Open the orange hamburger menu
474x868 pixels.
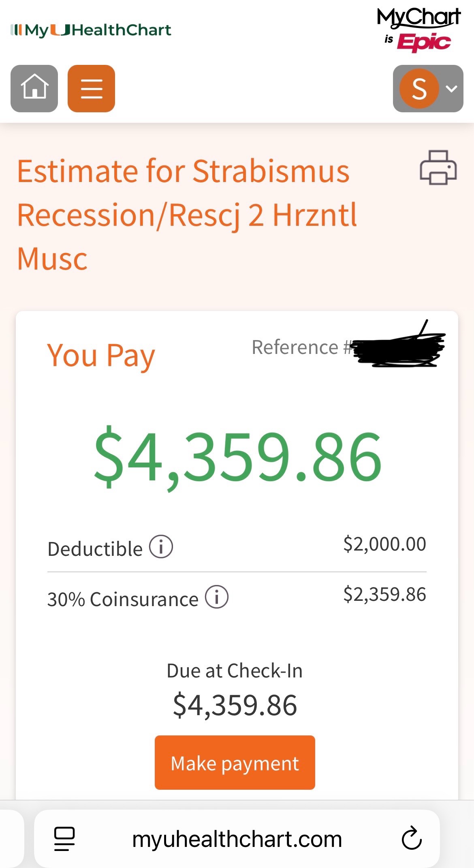[91, 88]
